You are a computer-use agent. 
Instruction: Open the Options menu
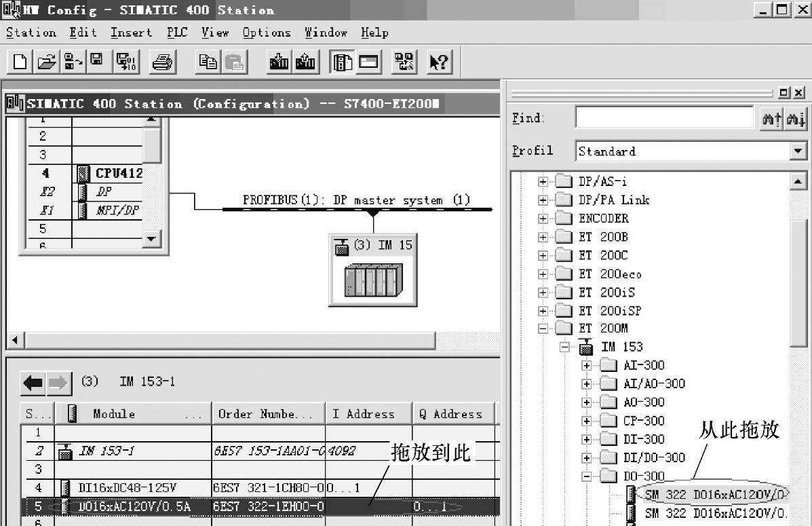(x=267, y=33)
